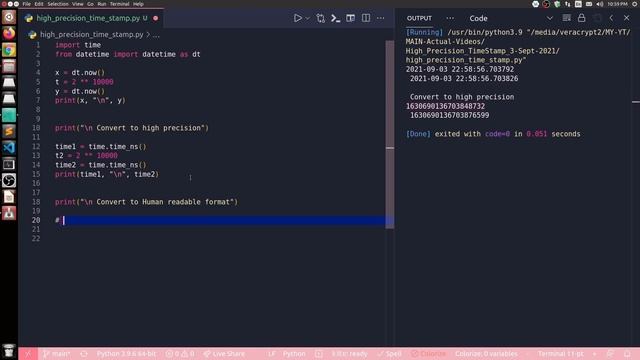Open the File menu
This screenshot has height=360, width=640.
pos(27,4)
